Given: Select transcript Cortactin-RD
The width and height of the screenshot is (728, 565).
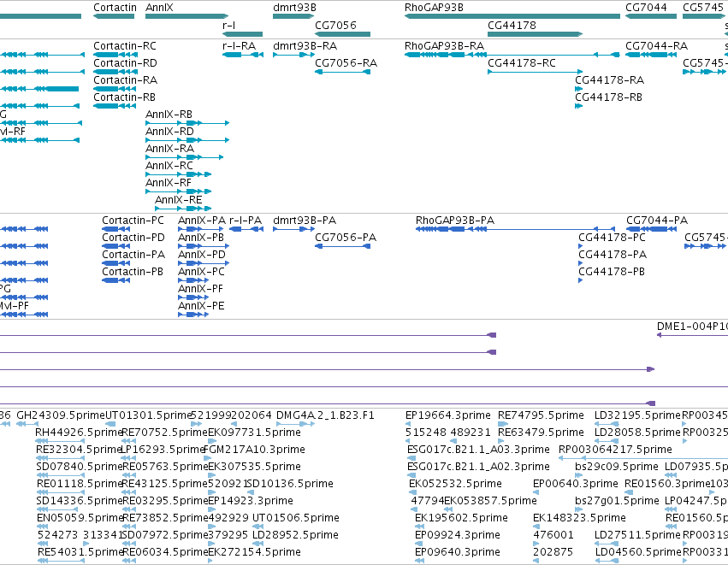Looking at the screenshot, I should pos(115,72).
